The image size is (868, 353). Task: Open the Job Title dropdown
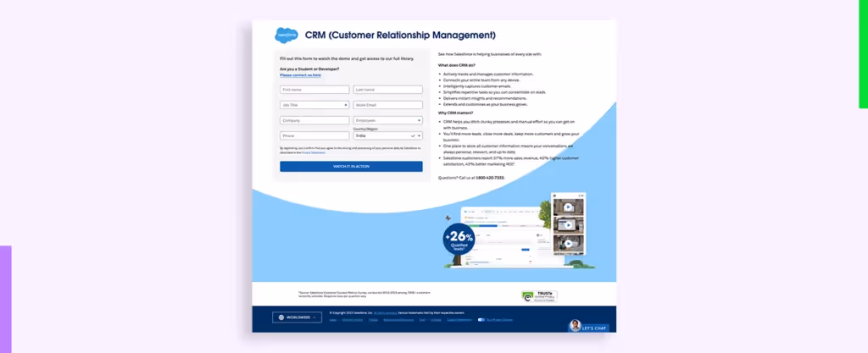coord(314,104)
